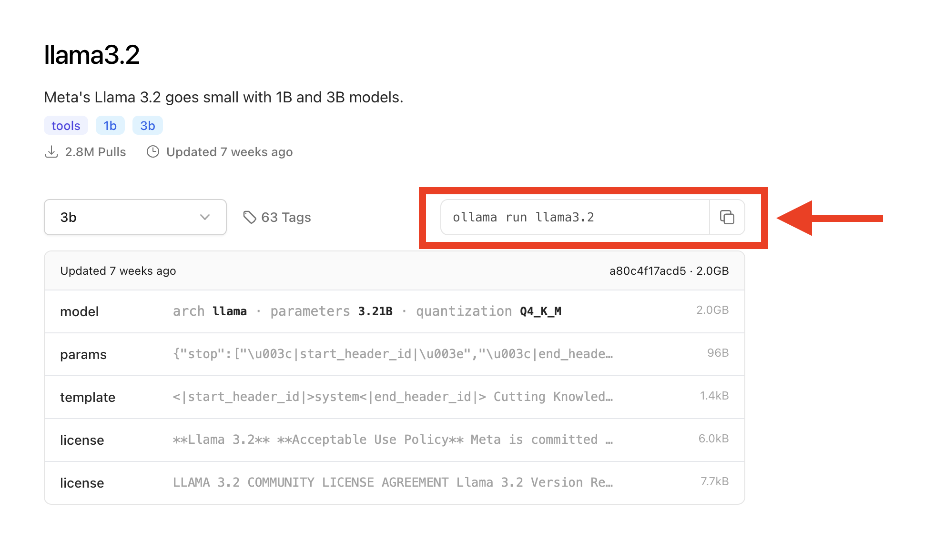Click the llama3.2 page heading

click(x=92, y=54)
